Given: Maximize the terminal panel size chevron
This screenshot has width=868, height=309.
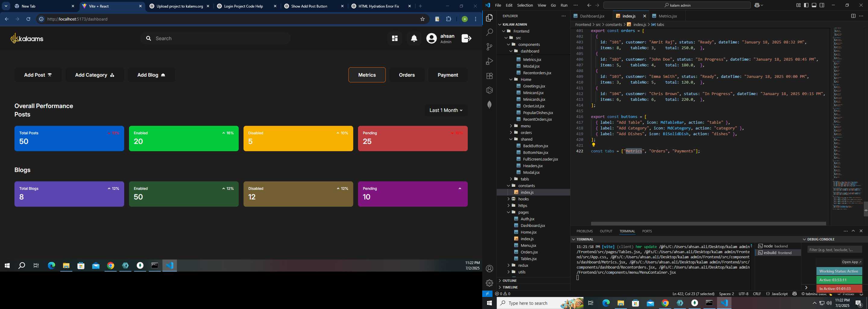Looking at the screenshot, I should (853, 231).
